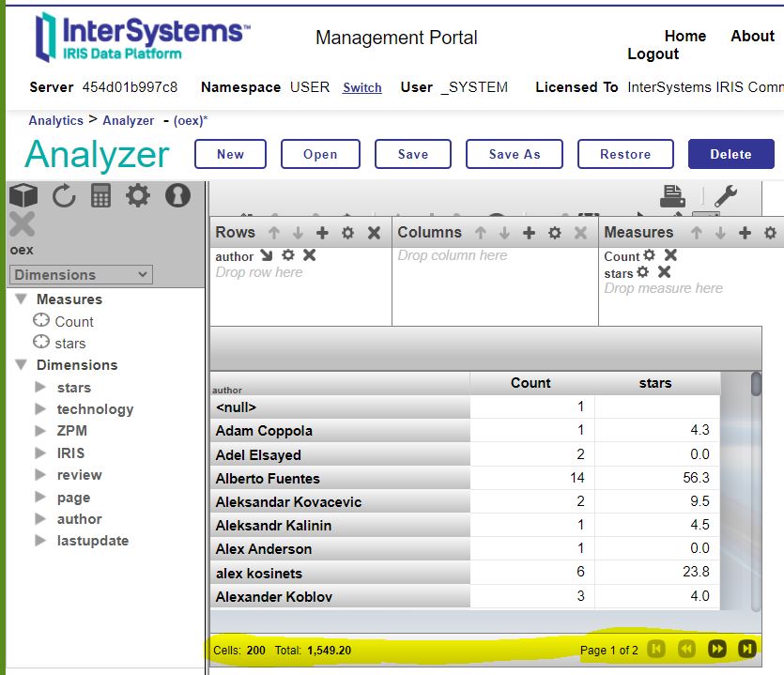Open the About menu item

[752, 37]
